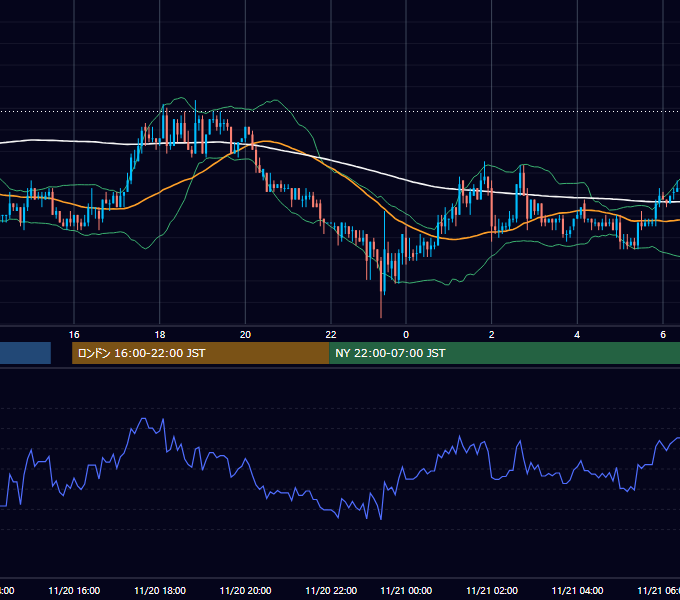Screen dimensions: 680x600
Task: Click the 0 hour axis label
Action: (x=406, y=335)
